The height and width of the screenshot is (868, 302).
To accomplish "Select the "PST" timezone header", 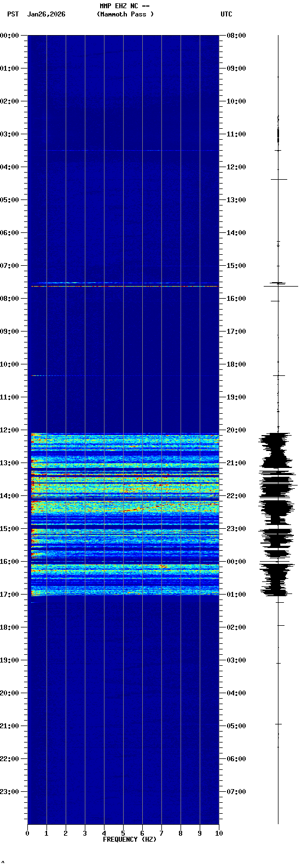I will (x=13, y=14).
